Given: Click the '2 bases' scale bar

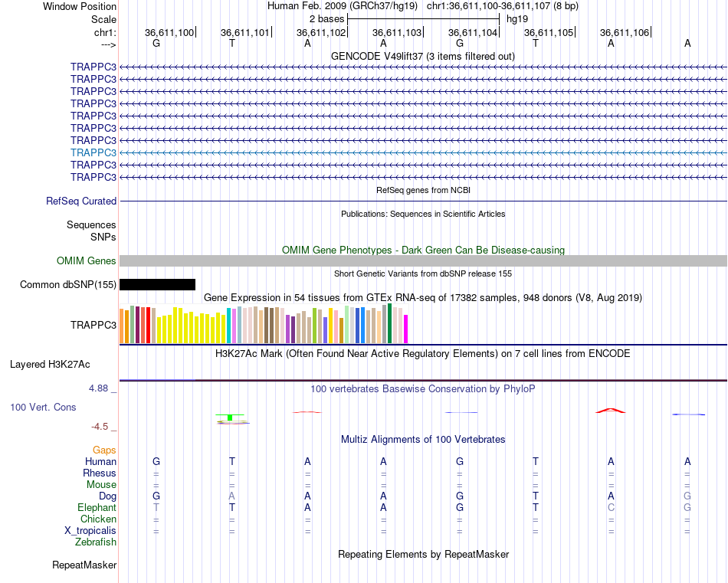Looking at the screenshot, I should click(x=423, y=19).
